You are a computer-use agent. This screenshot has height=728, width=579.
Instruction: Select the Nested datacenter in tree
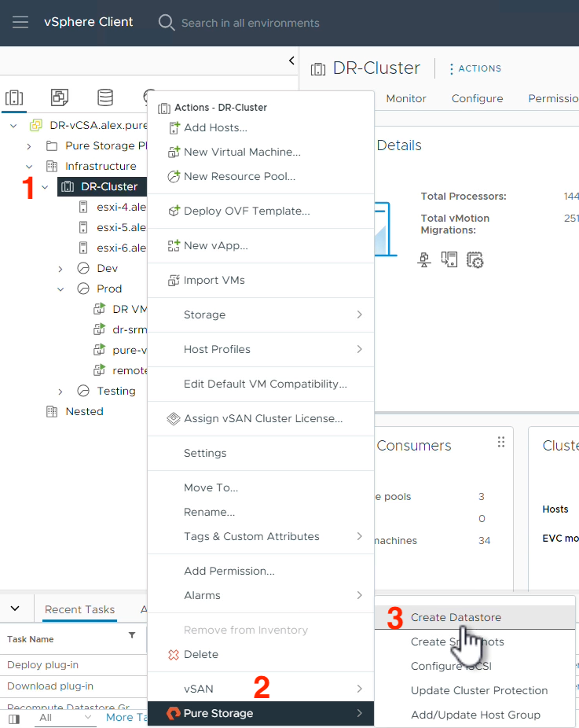(84, 412)
